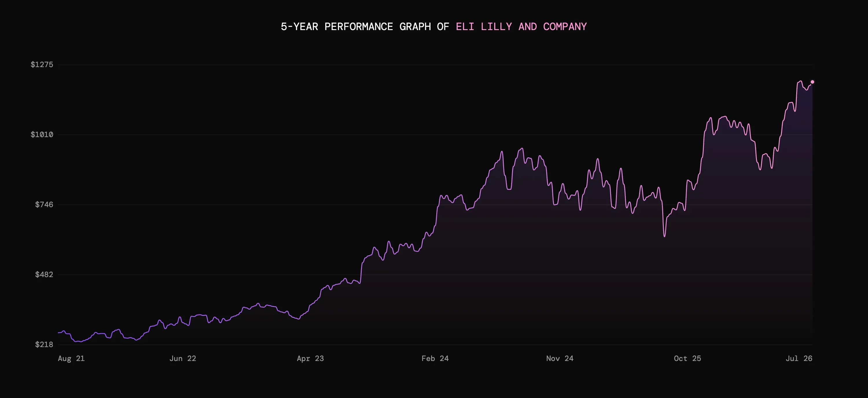868x398 pixels.
Task: Click the 'Jul 26' x-axis label
Action: tap(799, 359)
